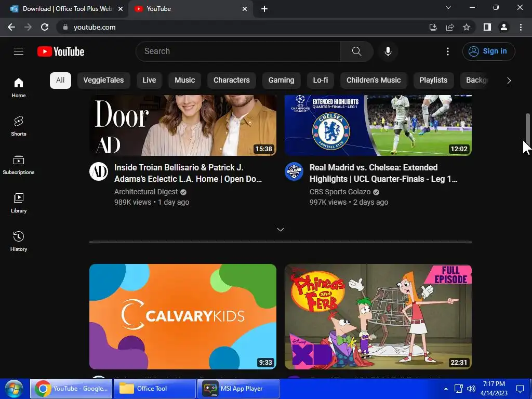Click the install app icon in address bar

click(x=433, y=27)
